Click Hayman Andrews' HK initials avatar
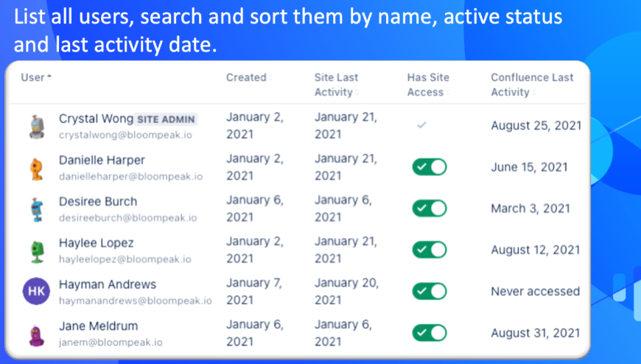 point(36,292)
